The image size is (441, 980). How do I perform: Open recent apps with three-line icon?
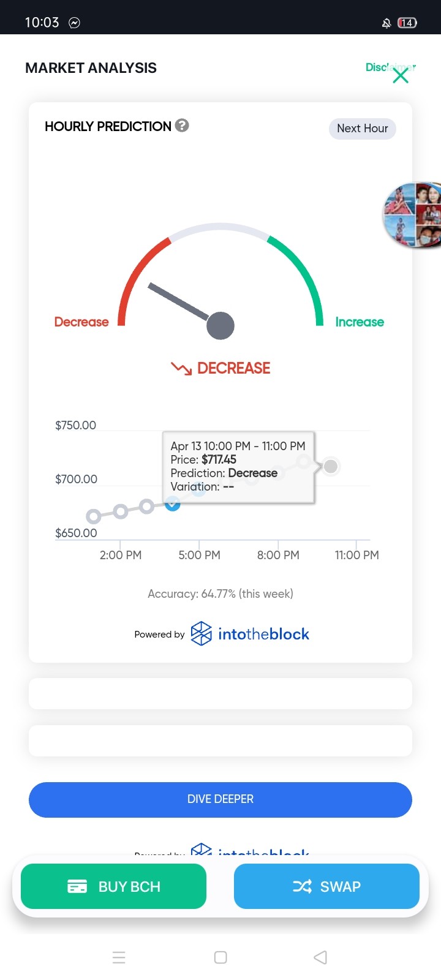click(x=119, y=957)
